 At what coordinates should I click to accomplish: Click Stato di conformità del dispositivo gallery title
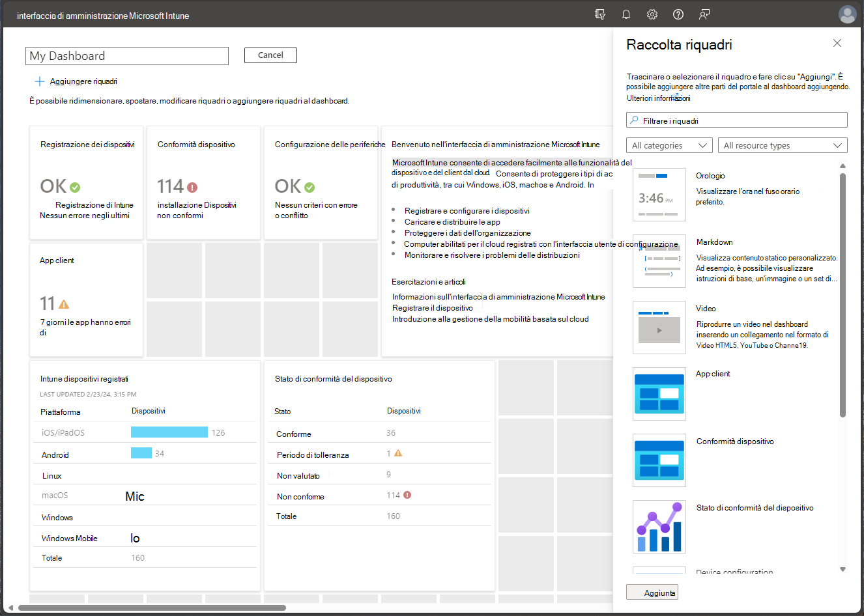755,508
